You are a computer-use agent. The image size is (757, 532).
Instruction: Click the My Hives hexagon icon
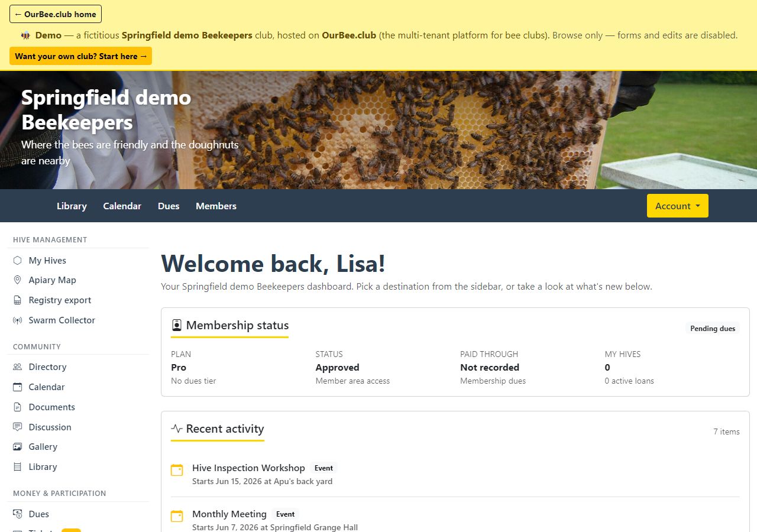point(17,260)
